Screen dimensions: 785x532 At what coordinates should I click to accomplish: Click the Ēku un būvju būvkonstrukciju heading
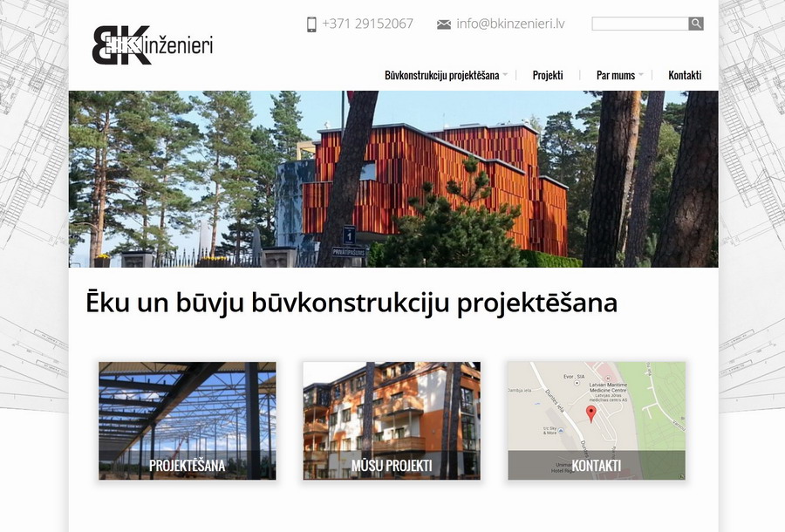352,303
